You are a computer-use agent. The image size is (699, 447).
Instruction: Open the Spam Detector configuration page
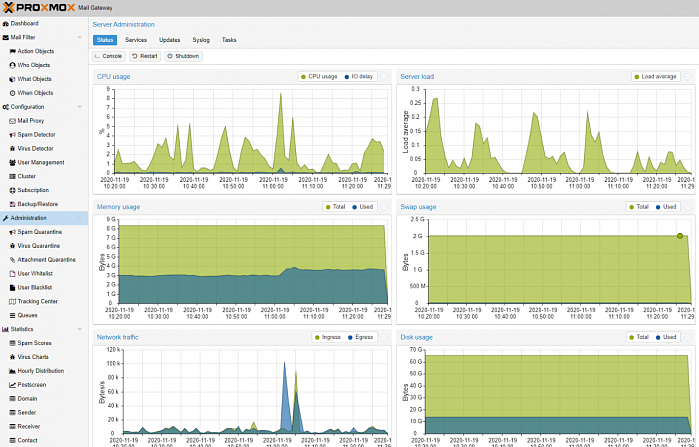tap(36, 134)
